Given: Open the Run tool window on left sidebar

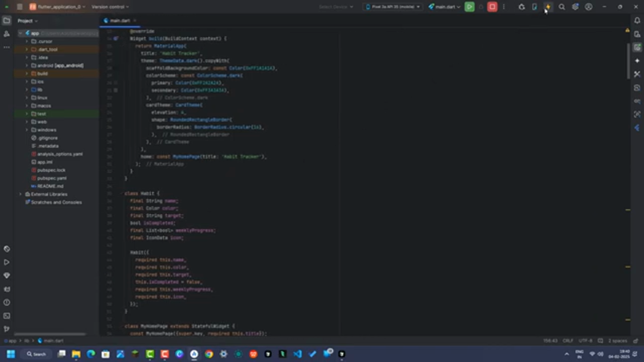Looking at the screenshot, I should (7, 262).
